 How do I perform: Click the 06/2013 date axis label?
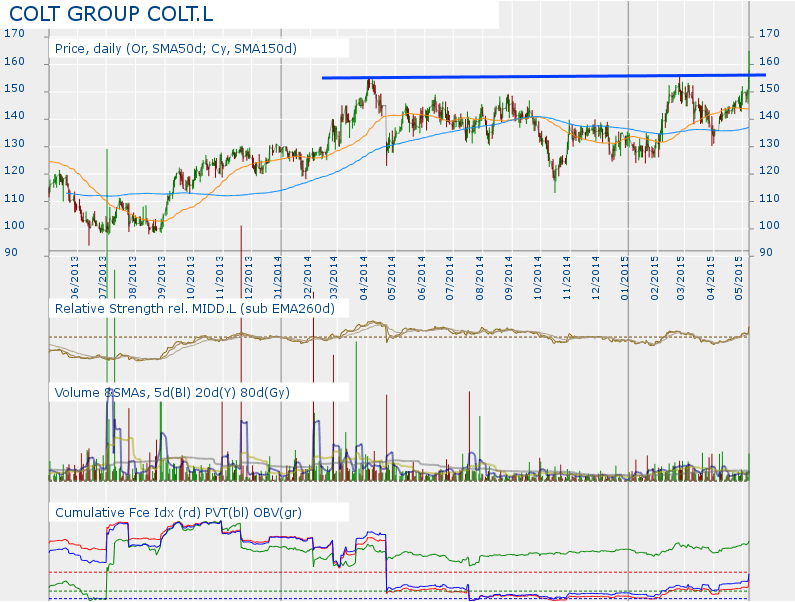(75, 278)
